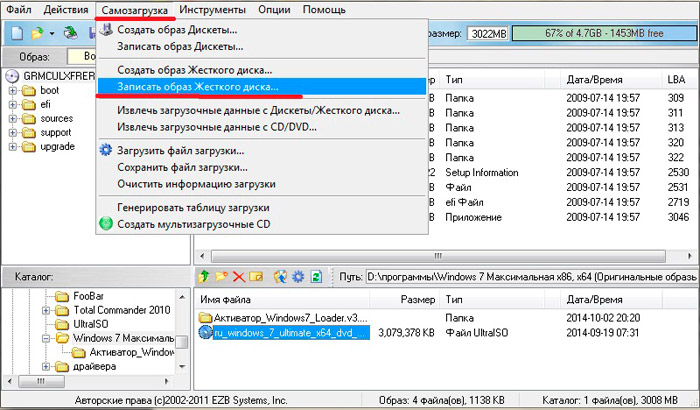Click the 3022MB size field
This screenshot has height=410, width=700.
pyautogui.click(x=488, y=33)
